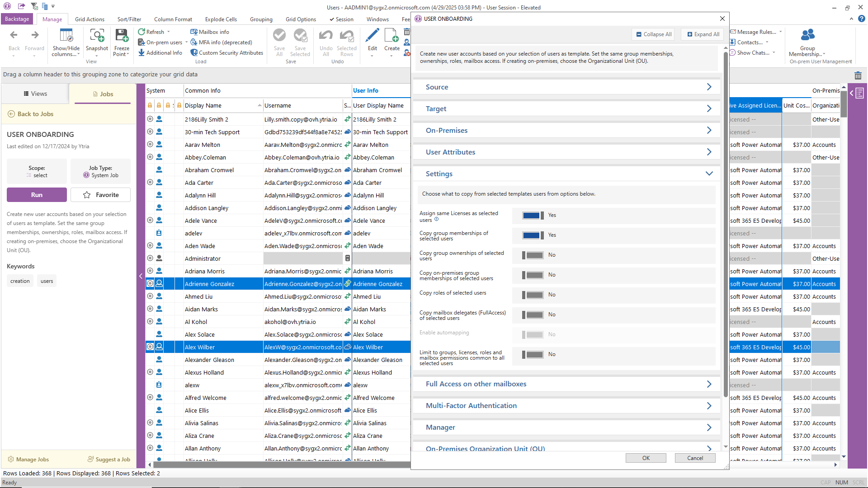Enable Copy roles of selected users
The image size is (868, 488).
[533, 295]
